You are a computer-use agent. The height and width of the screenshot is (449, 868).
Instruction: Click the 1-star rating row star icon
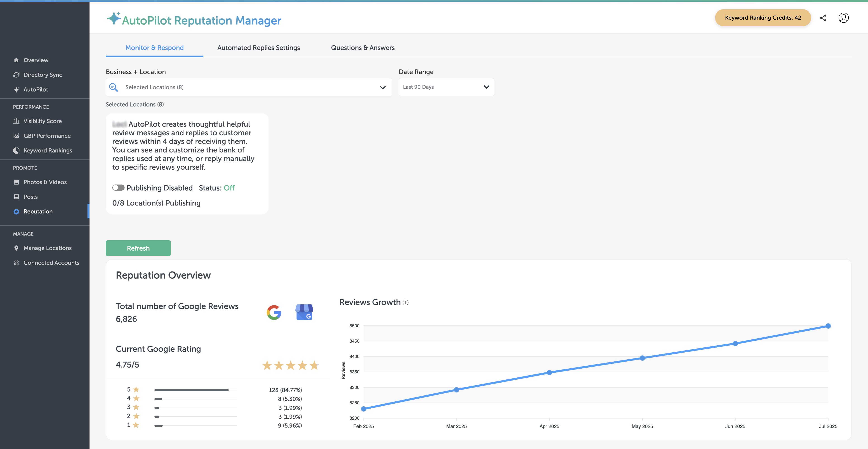tap(136, 425)
